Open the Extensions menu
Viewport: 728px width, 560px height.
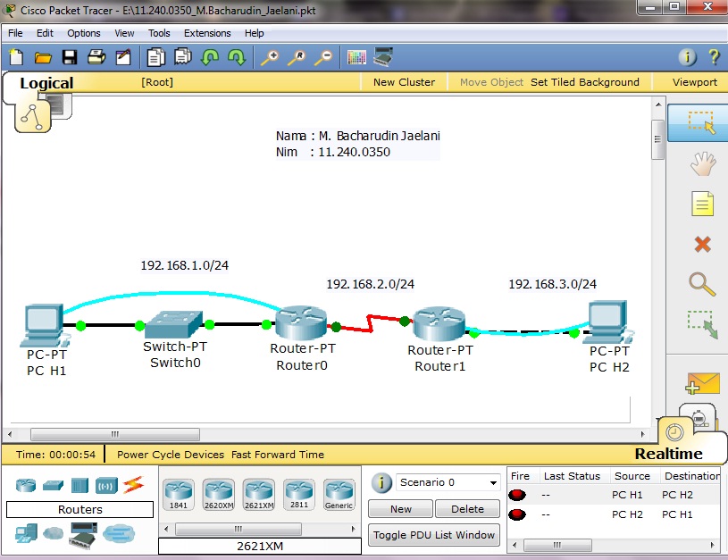[x=206, y=33]
